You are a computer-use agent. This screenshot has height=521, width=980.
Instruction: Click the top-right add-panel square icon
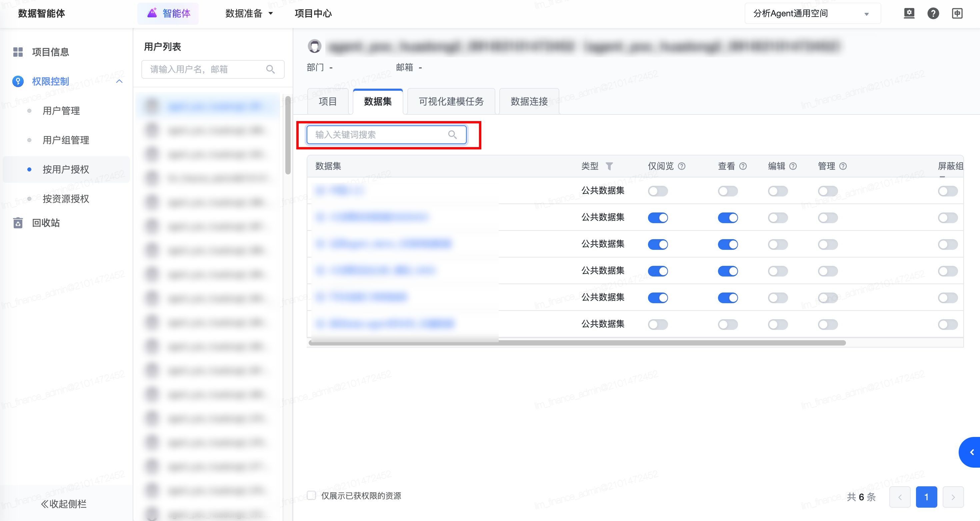click(x=957, y=13)
